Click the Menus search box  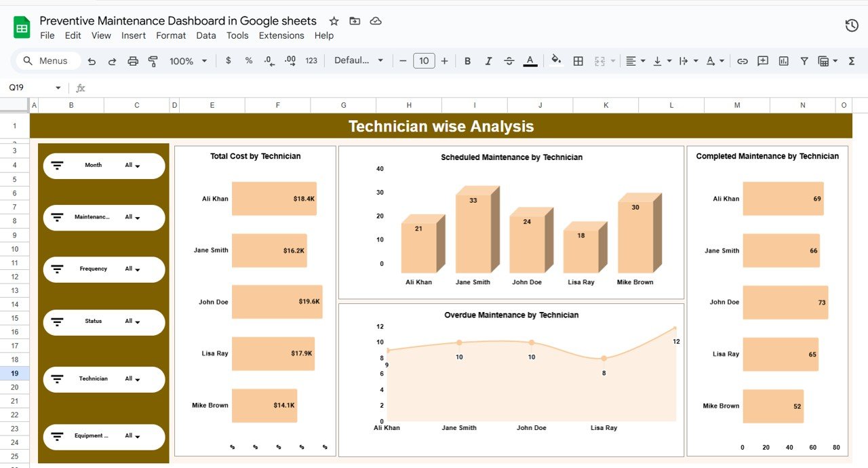[x=47, y=61]
